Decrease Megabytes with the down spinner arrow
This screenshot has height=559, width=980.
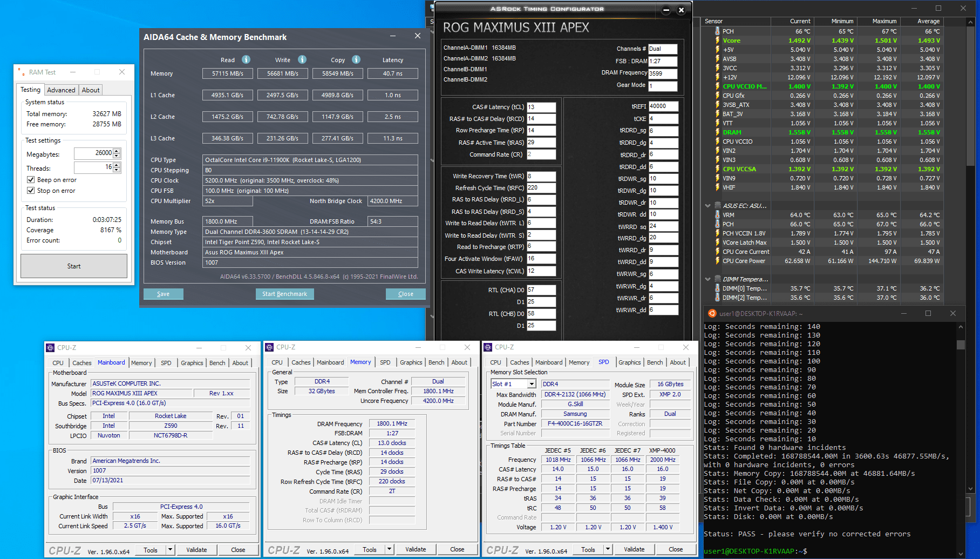point(117,156)
